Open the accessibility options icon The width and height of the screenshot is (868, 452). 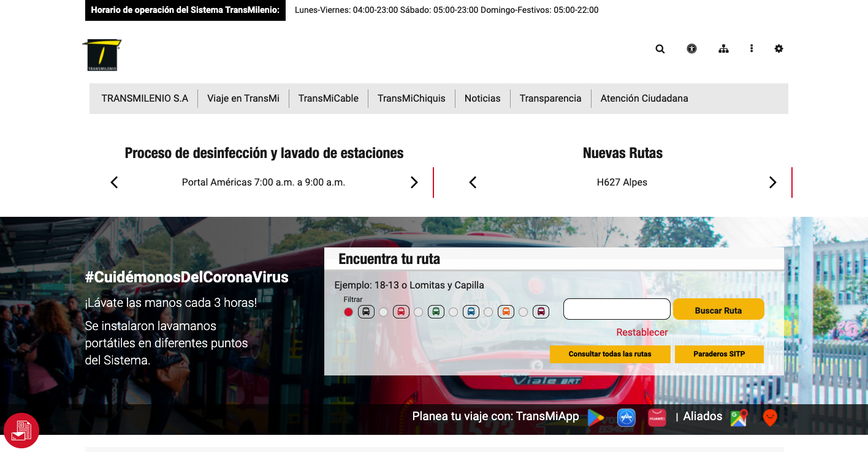pos(692,49)
